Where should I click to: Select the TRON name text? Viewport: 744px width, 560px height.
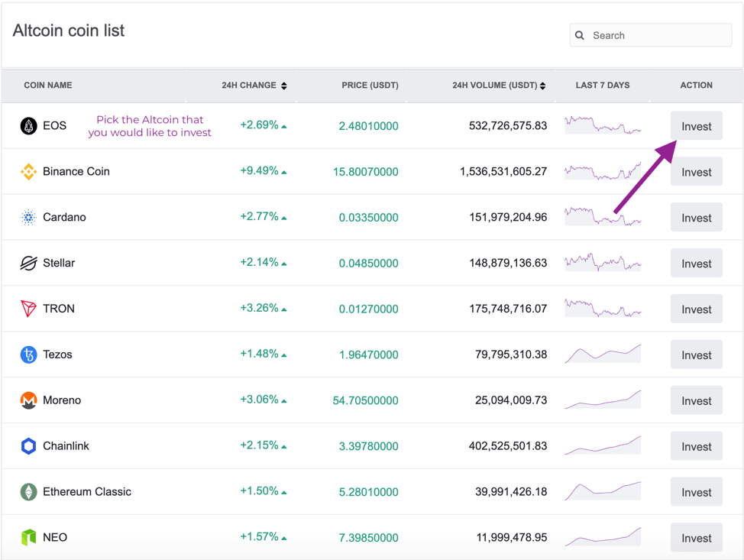(59, 309)
